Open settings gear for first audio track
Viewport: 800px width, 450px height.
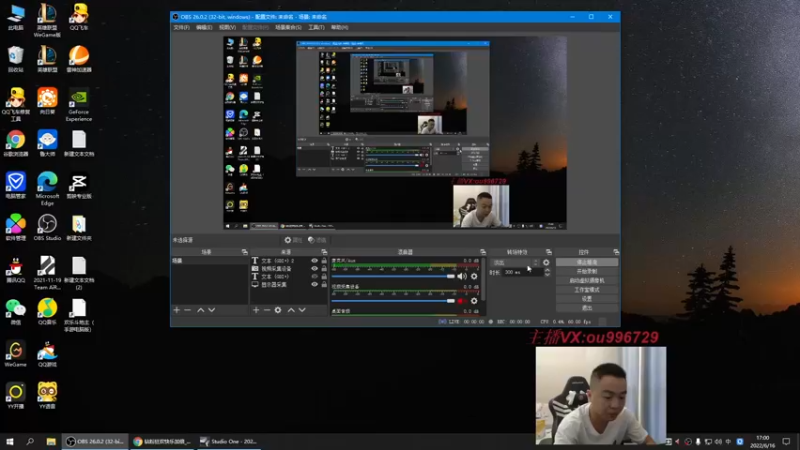(x=474, y=276)
